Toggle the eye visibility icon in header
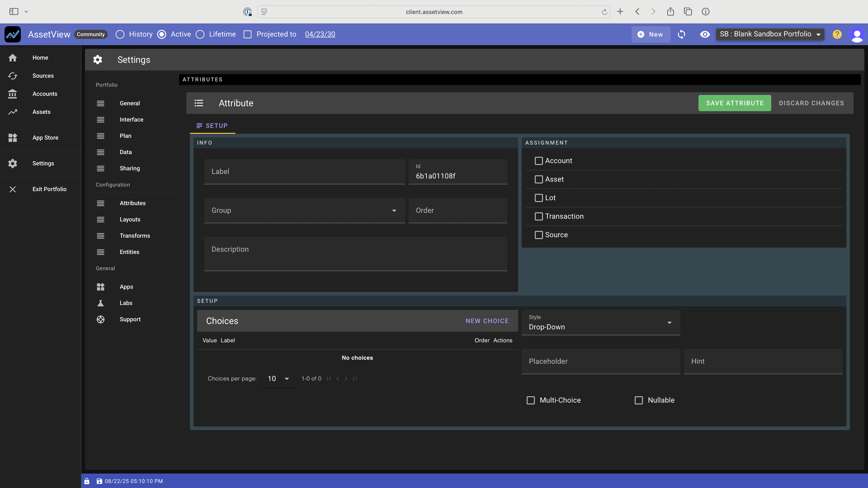The height and width of the screenshot is (488, 868). (705, 34)
